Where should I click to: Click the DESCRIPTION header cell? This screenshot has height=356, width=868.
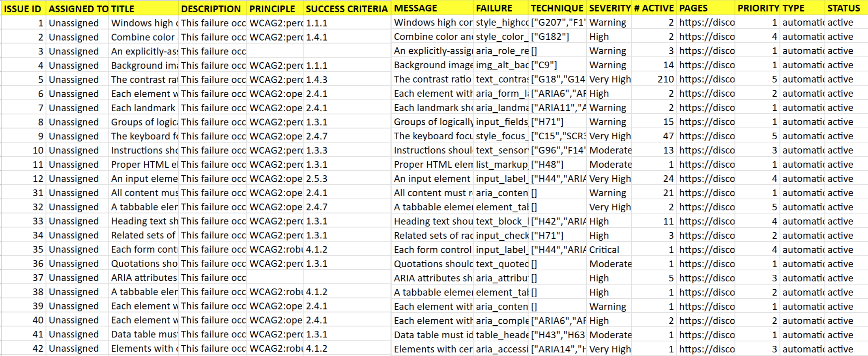pos(213,9)
